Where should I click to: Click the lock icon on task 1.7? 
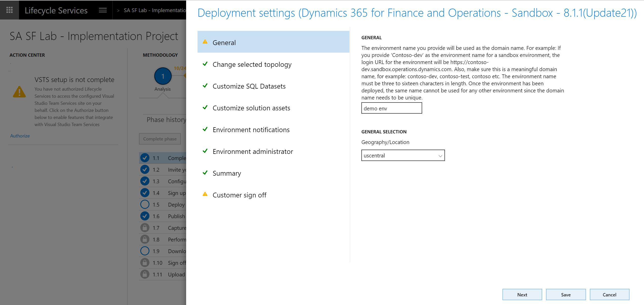[145, 228]
